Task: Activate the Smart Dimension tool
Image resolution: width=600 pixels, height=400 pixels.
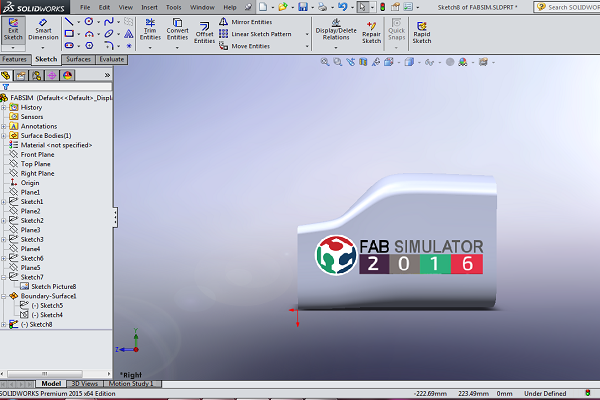Action: 43,29
